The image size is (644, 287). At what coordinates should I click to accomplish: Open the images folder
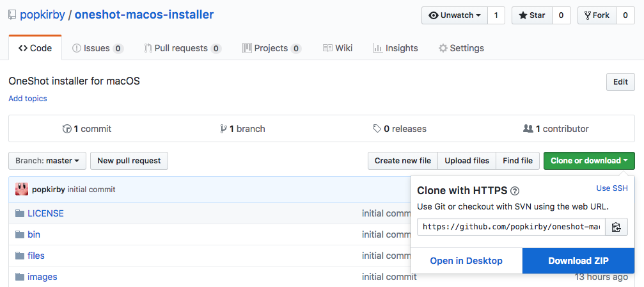pyautogui.click(x=42, y=277)
